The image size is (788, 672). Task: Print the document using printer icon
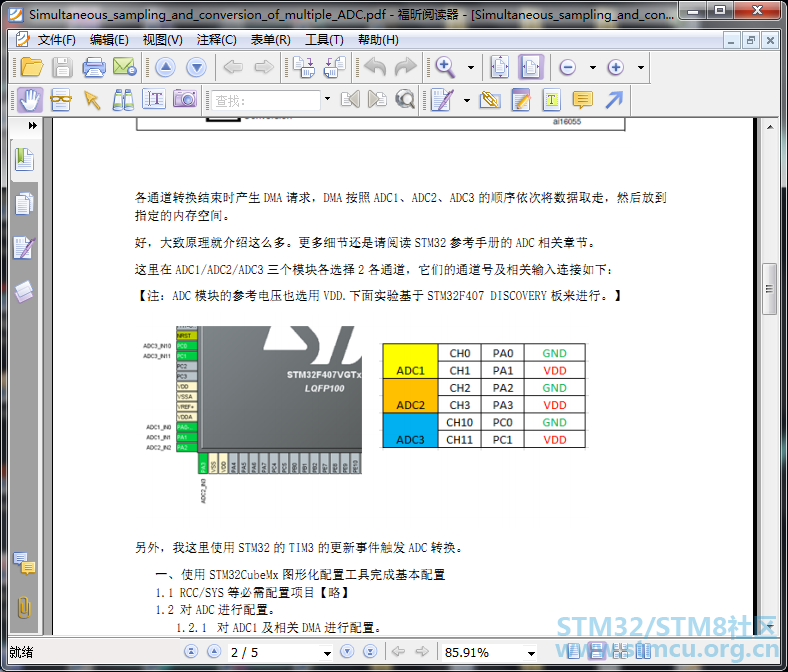[94, 67]
